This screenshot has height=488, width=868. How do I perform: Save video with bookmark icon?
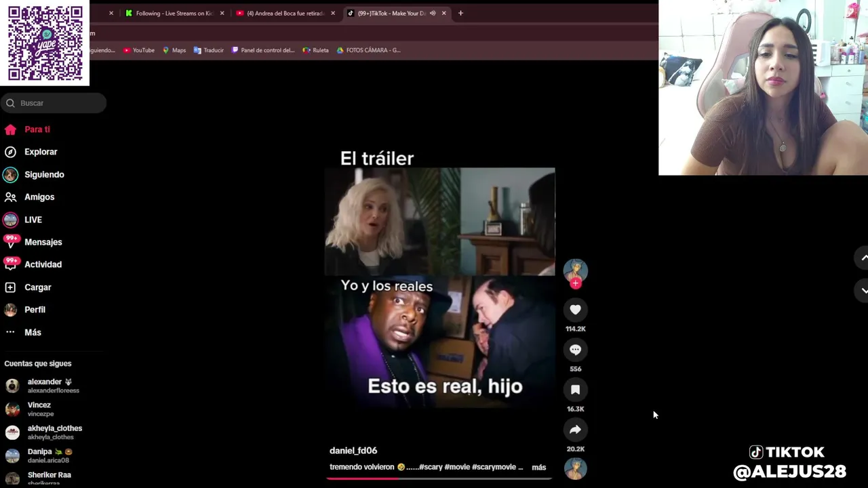pyautogui.click(x=575, y=390)
